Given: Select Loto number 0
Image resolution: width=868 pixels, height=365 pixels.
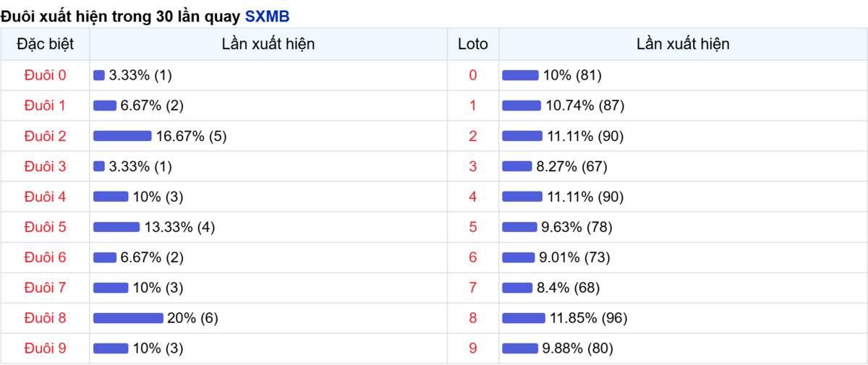Looking at the screenshot, I should click(x=473, y=75).
